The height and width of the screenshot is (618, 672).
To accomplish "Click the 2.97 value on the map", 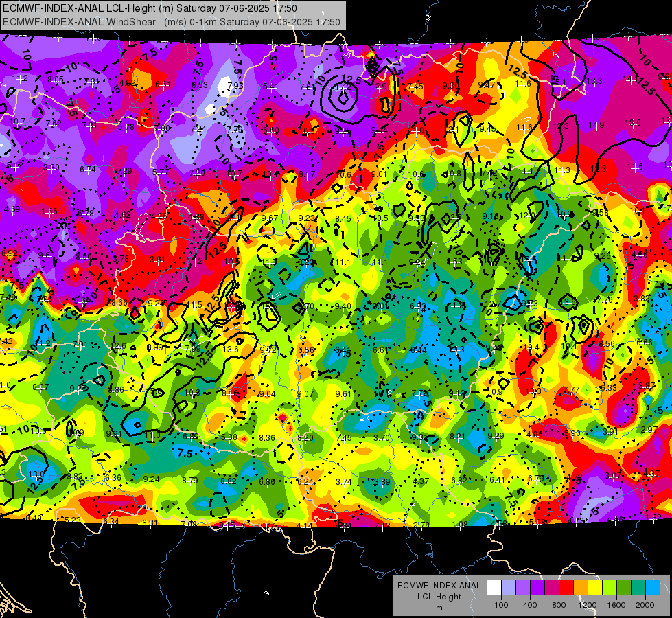I will [x=650, y=429].
